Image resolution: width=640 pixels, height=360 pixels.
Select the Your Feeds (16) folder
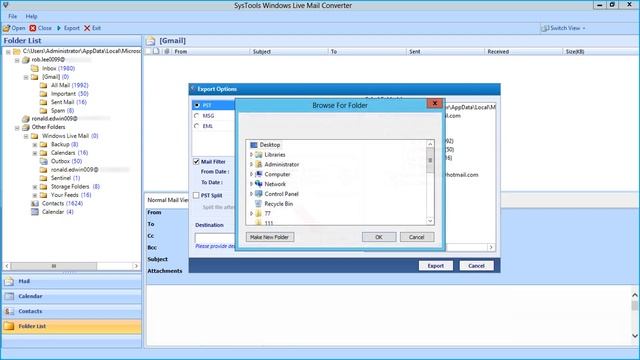(x=71, y=195)
